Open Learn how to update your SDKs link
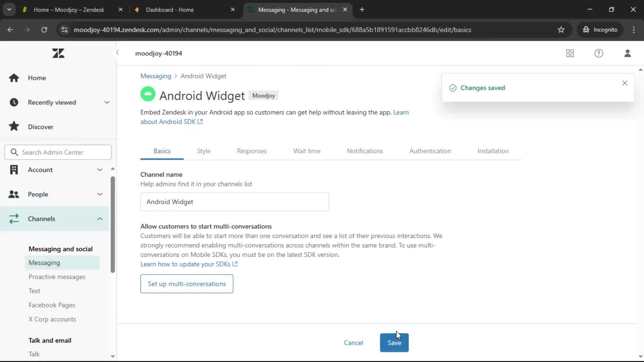This screenshot has height=362, width=644. point(189,264)
